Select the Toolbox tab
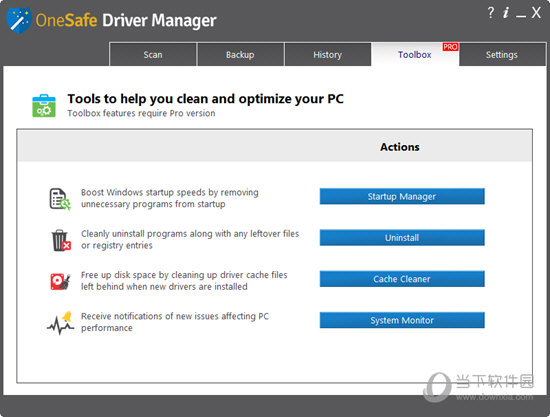 (415, 54)
